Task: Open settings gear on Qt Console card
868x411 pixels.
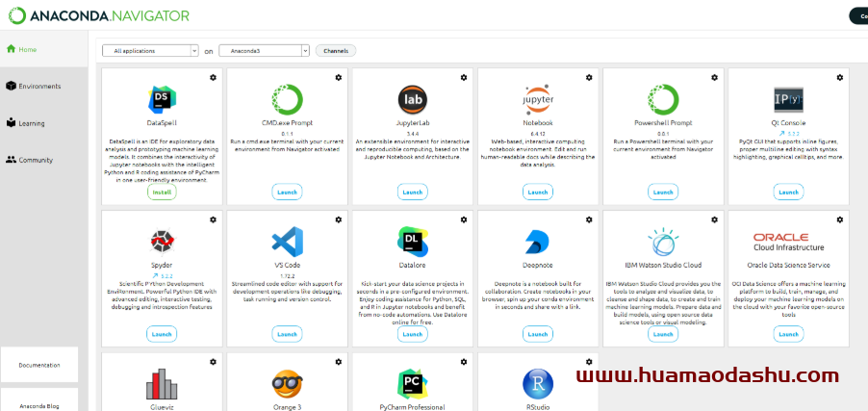Action: [840, 78]
